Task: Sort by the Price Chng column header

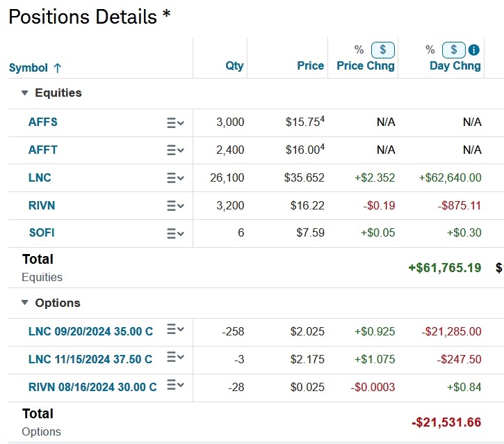Action: point(366,65)
